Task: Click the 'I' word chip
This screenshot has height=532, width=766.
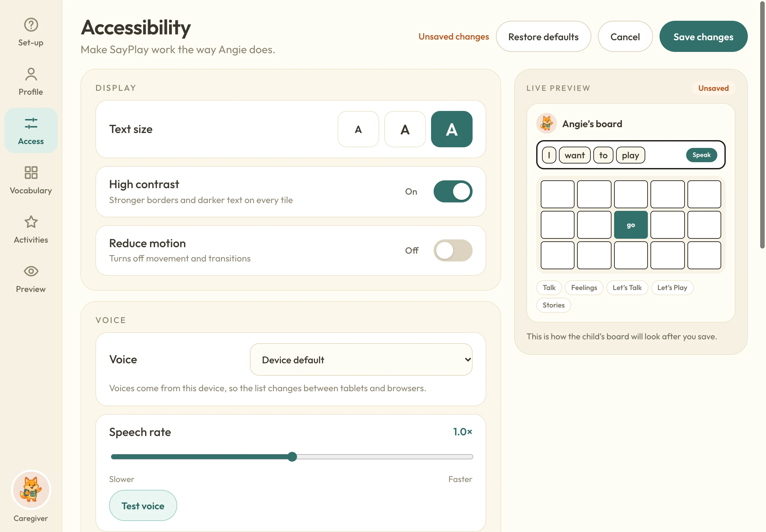Action: (x=549, y=155)
